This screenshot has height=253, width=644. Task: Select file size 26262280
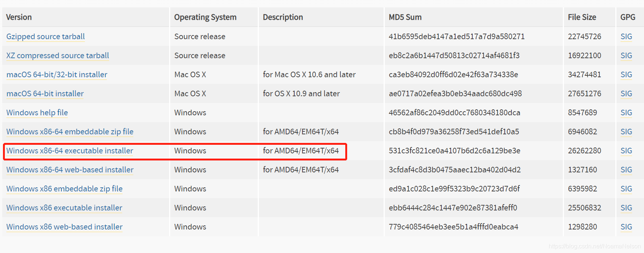[584, 151]
